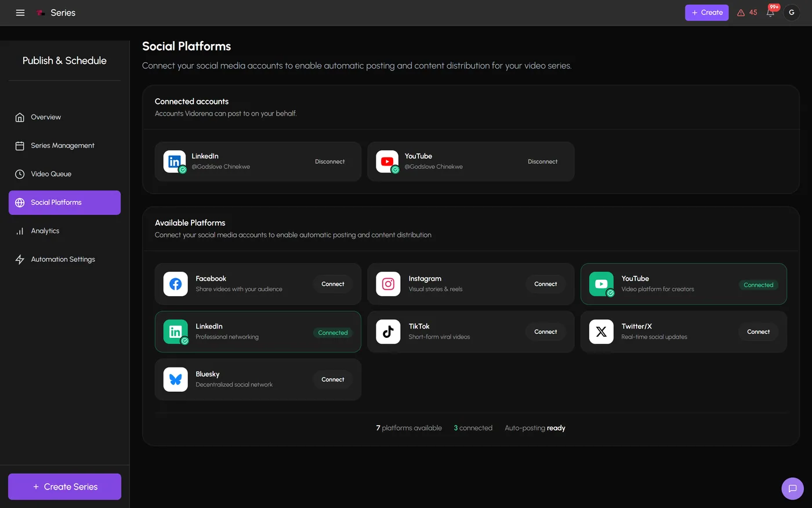Click the "Auto-posting ready" status text
The image size is (812, 508).
coord(535,428)
